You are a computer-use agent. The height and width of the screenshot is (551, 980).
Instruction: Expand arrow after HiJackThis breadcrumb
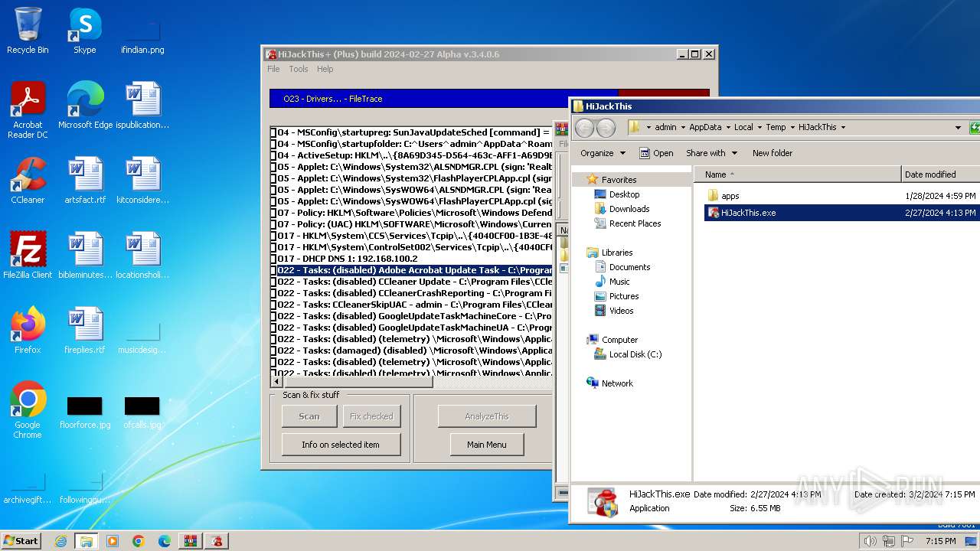843,128
